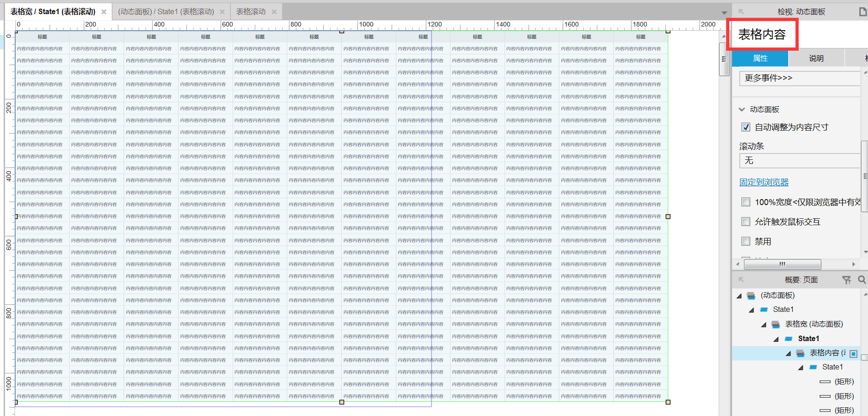Click the 表格内容 widget name field

click(762, 34)
